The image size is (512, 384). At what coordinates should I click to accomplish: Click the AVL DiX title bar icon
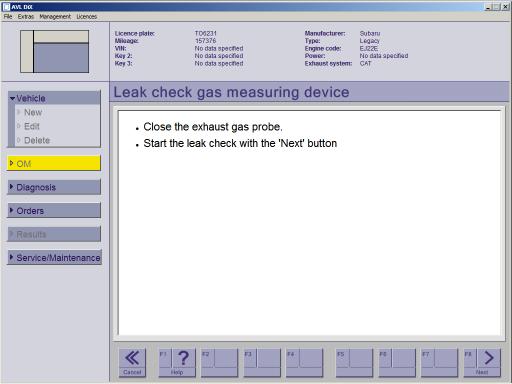pos(6,7)
